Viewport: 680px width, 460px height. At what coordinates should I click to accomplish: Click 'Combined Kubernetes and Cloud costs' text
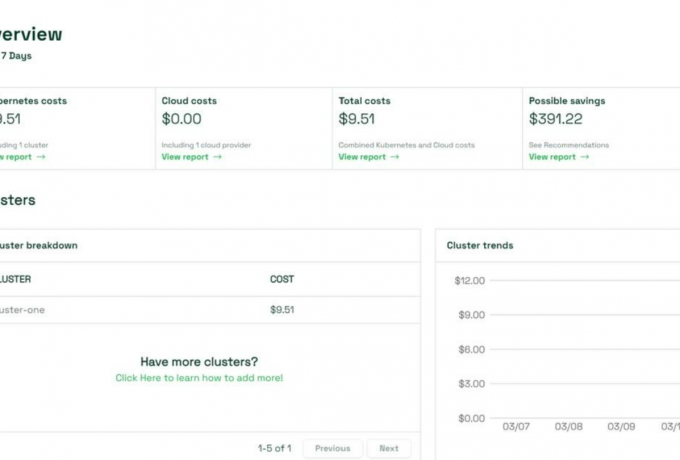click(x=406, y=145)
